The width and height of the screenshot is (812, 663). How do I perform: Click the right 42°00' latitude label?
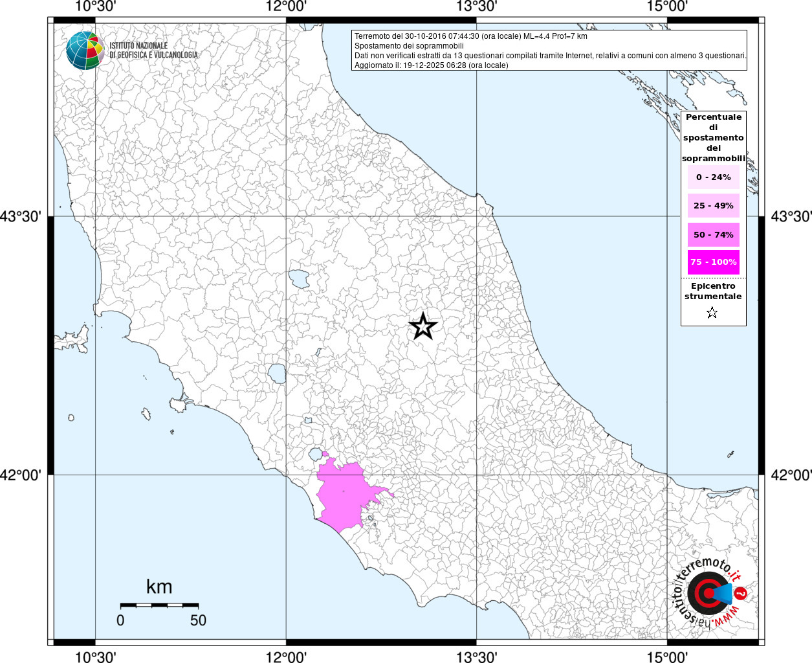coord(791,475)
